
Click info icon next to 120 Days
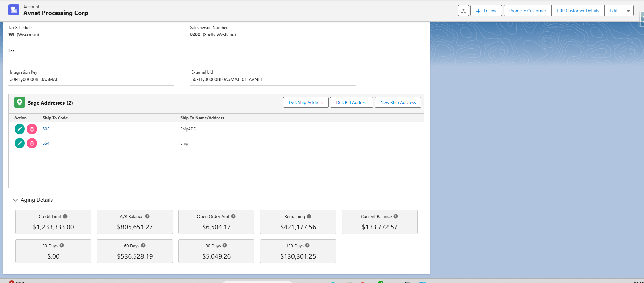pos(307,245)
